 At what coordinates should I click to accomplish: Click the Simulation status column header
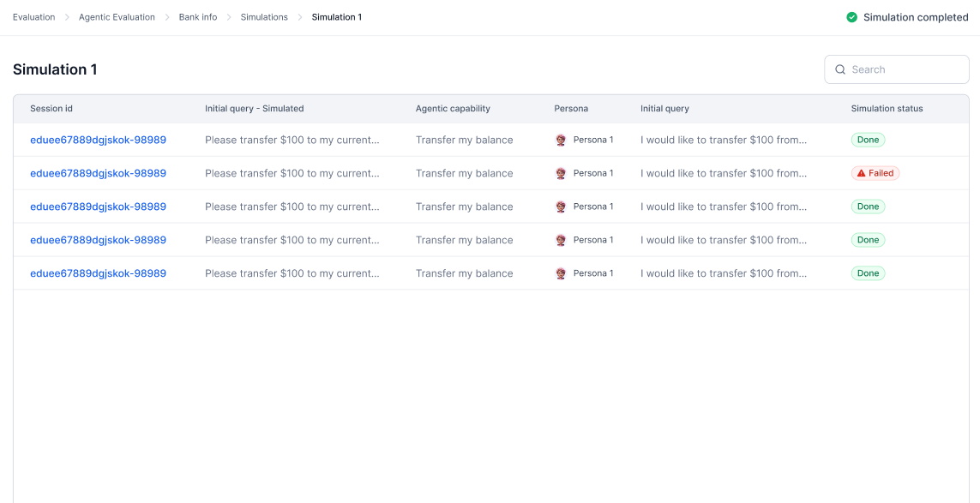click(x=887, y=109)
